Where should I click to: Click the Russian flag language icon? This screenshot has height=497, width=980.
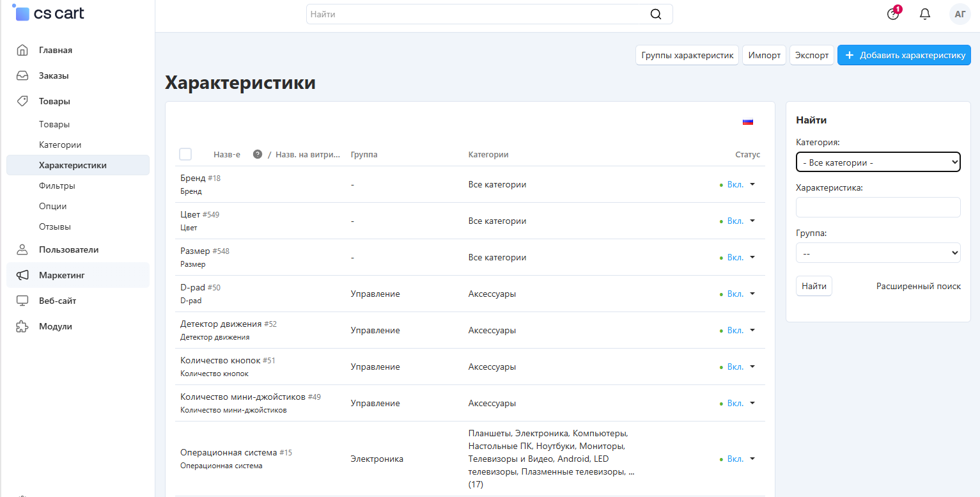(748, 122)
